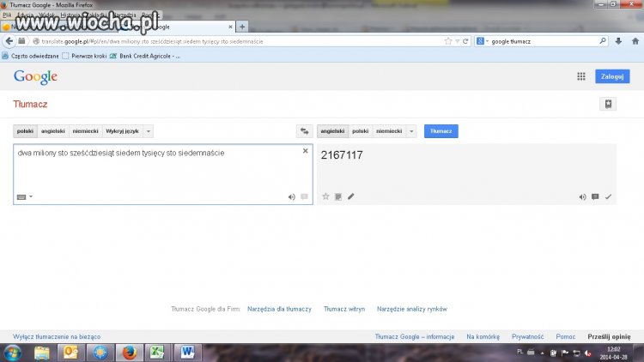Open Tłumacz witryn link

pos(344,309)
